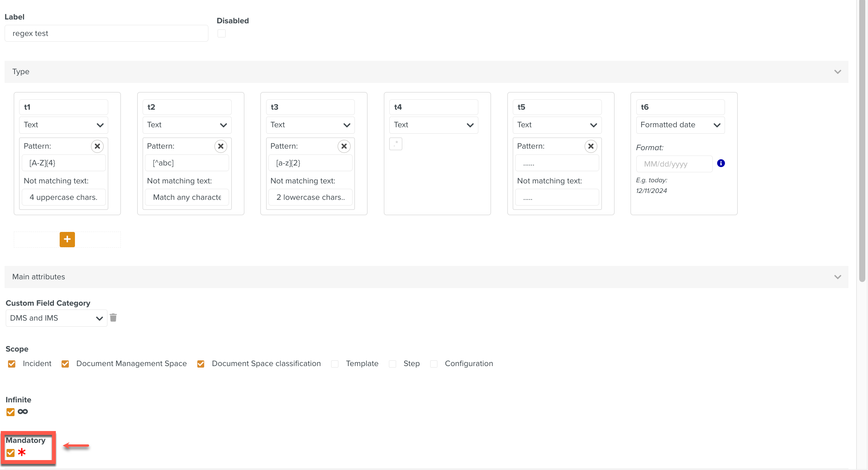Viewport: 868px width, 470px height.
Task: Click the t4 regex pattern icon
Action: point(396,144)
